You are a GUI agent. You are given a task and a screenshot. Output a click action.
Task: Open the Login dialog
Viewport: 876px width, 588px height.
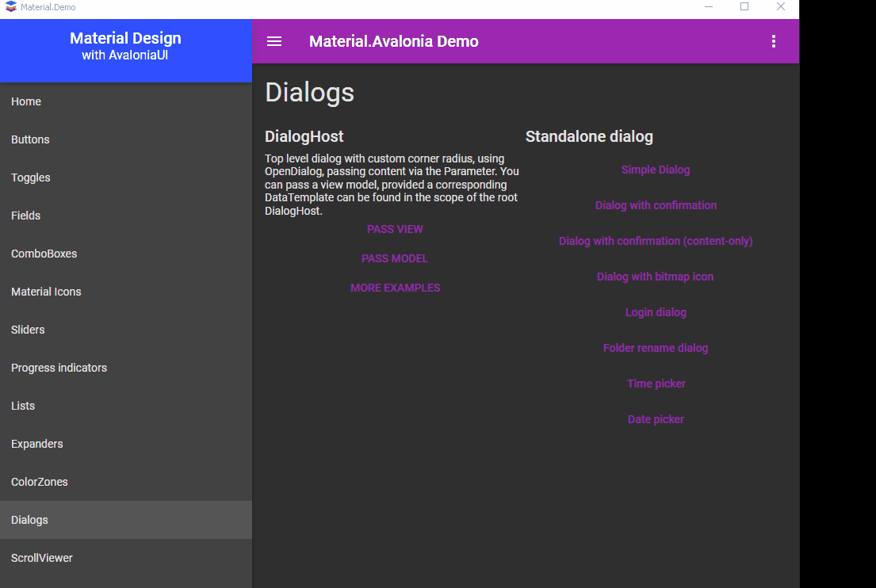click(x=656, y=312)
